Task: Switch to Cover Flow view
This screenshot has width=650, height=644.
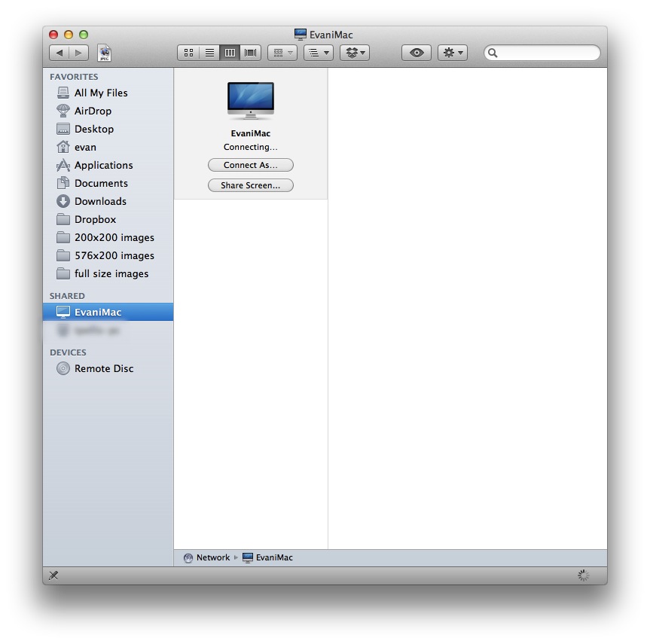Action: point(251,53)
